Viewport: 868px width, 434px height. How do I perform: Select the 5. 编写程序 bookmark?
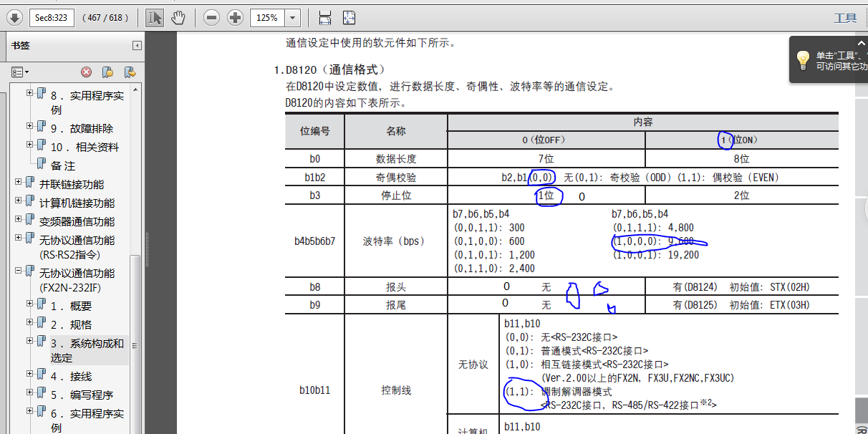point(82,395)
